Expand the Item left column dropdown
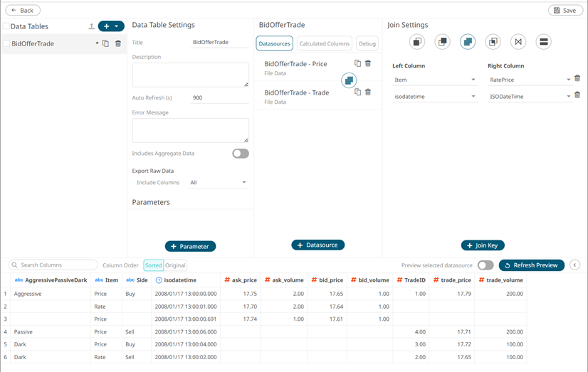This screenshot has height=372, width=588. tap(435, 80)
